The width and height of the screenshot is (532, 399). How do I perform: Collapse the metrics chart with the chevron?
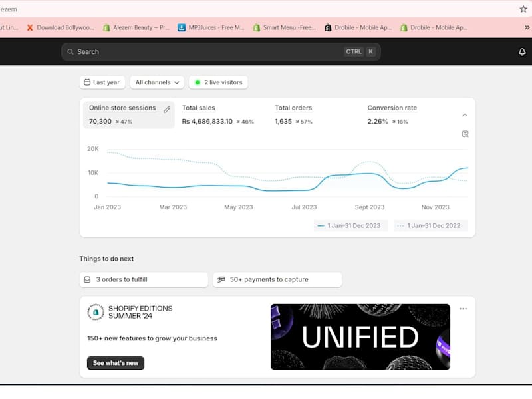coord(465,115)
